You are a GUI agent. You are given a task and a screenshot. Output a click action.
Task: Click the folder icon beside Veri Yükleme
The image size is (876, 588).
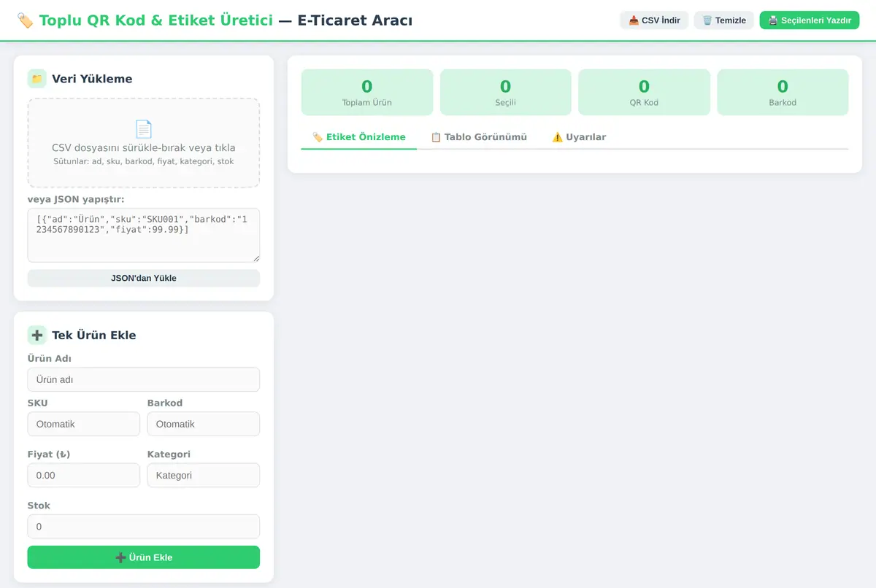pos(37,79)
